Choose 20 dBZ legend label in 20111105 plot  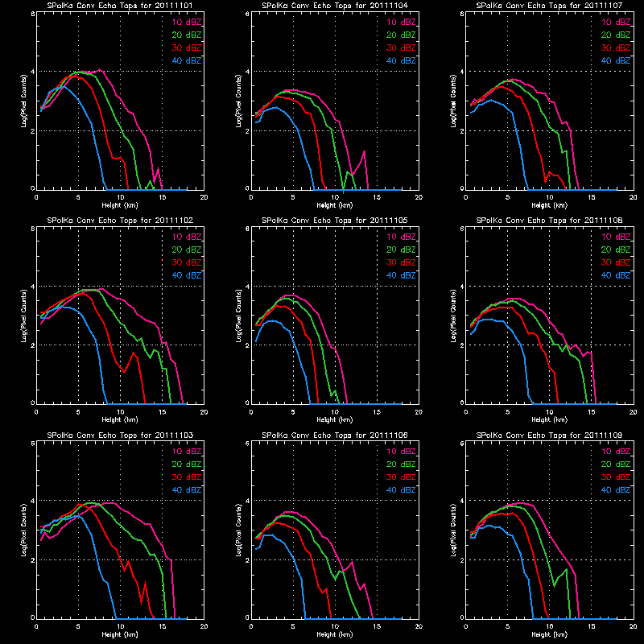401,250
